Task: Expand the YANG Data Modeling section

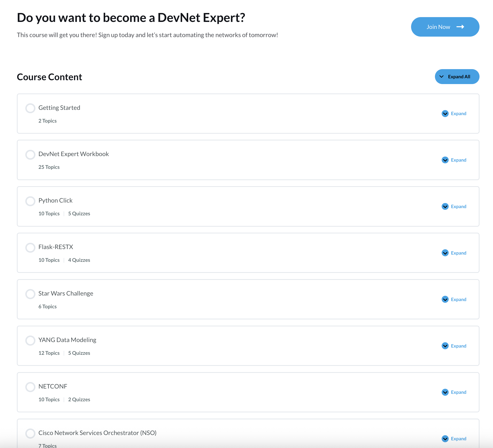Action: pos(458,346)
